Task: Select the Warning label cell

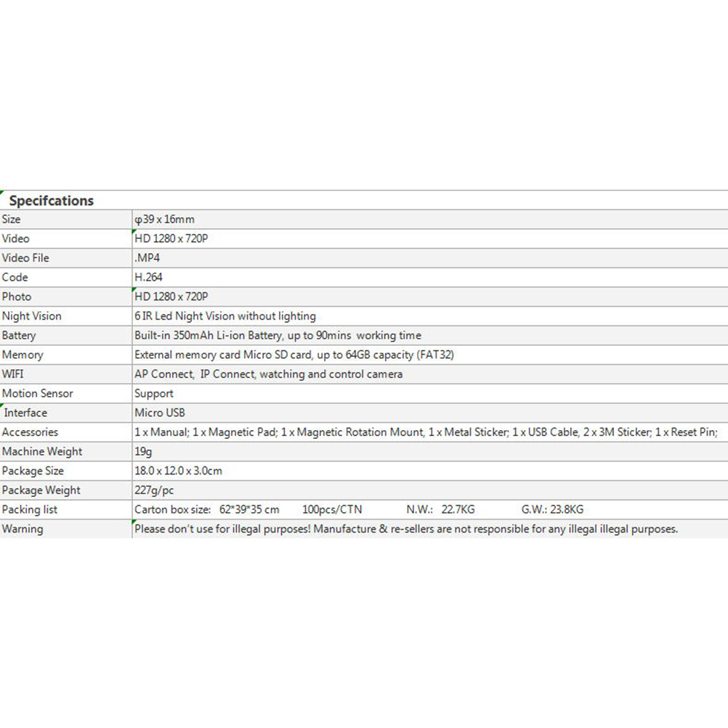Action: click(x=23, y=529)
